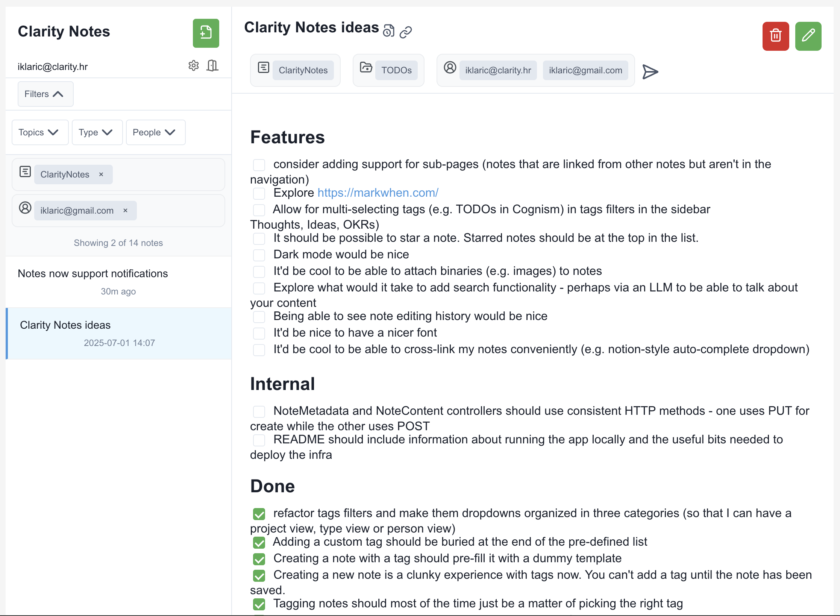
Task: Click the Showing 2 of 14 notes text
Action: (x=118, y=243)
